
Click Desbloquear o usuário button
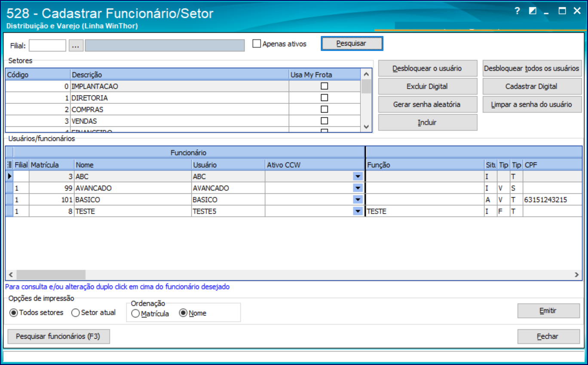click(428, 68)
